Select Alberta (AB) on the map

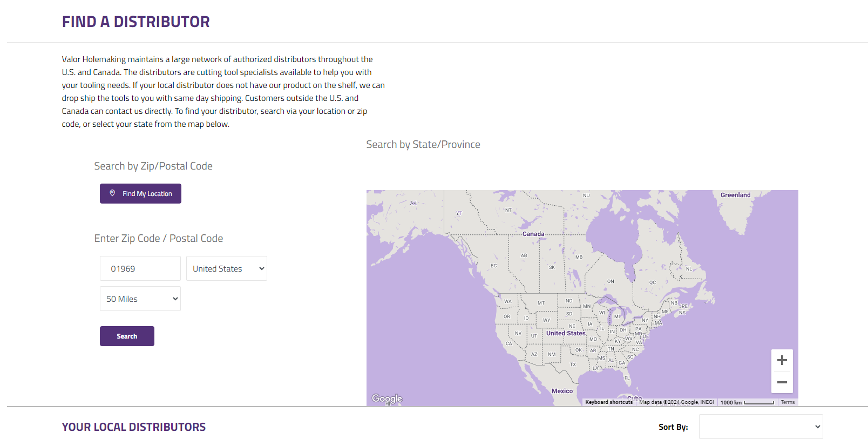point(524,255)
